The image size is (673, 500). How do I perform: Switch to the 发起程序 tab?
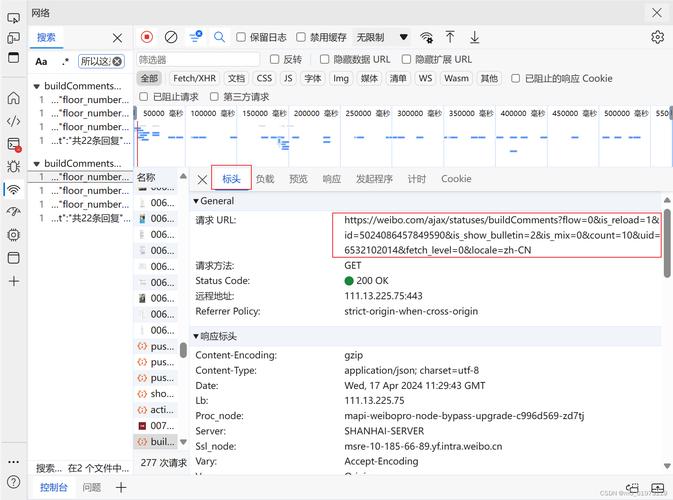pyautogui.click(x=374, y=179)
